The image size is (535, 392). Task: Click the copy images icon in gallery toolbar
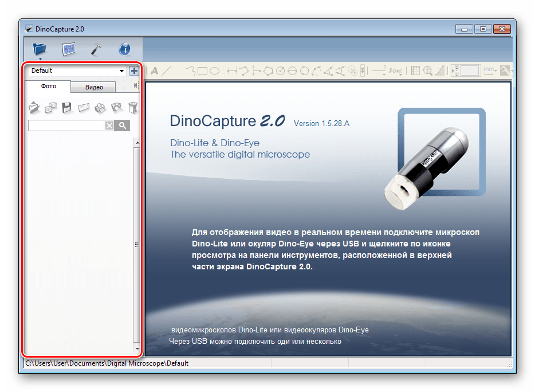(x=50, y=108)
